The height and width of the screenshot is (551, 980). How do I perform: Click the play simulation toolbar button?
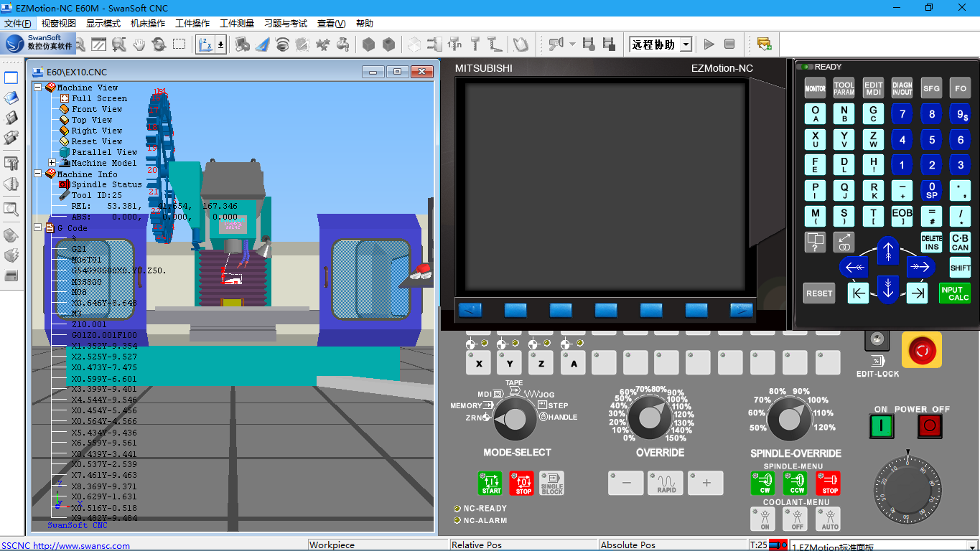click(709, 44)
